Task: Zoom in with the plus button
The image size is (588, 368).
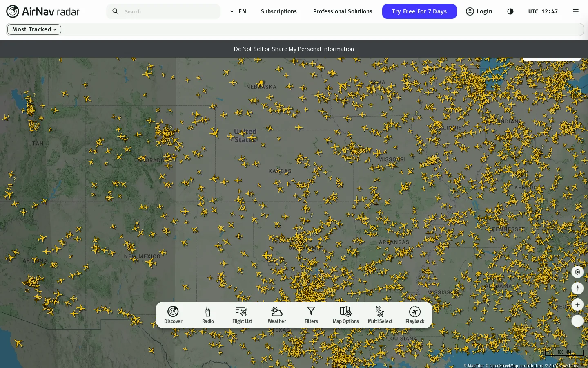Action: tap(577, 305)
